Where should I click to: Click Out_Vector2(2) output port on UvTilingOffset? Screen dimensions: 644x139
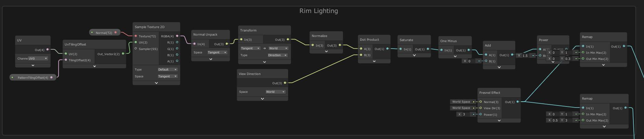point(123,54)
